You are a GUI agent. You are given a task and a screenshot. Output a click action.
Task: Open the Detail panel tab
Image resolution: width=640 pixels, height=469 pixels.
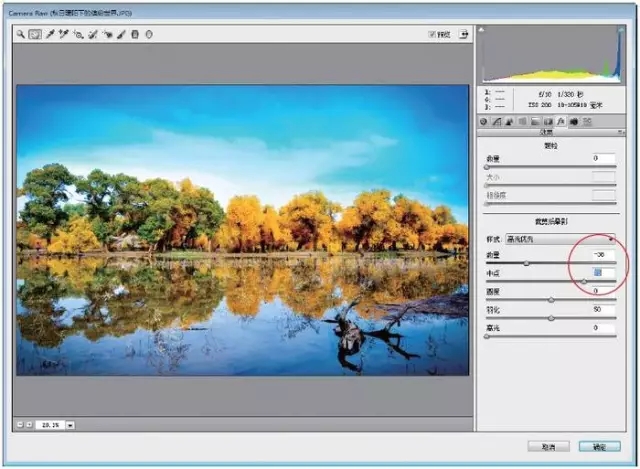click(x=510, y=121)
